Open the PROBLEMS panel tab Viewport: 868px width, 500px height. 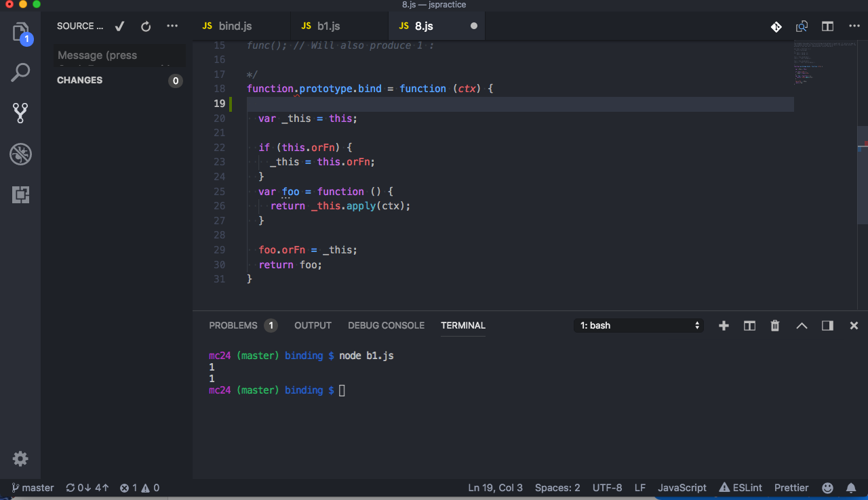point(233,325)
